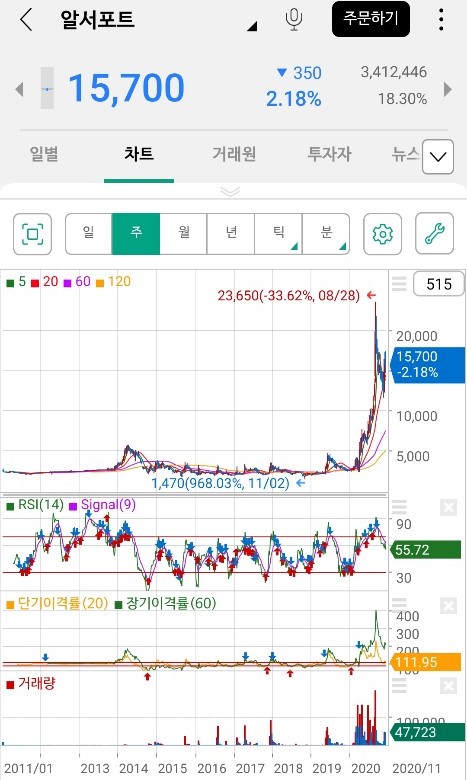
Task: Tap the price chart panel handle icon
Action: 399,284
